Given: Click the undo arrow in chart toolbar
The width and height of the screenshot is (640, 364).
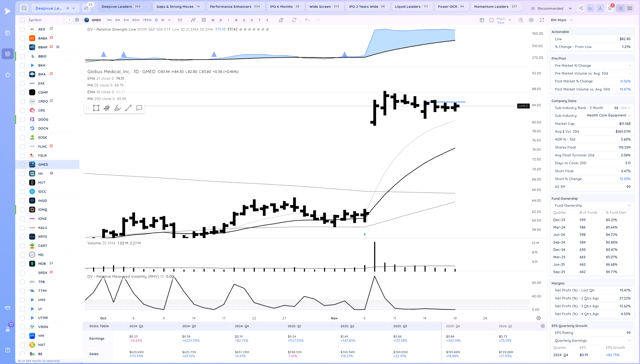Looking at the screenshot, I should coord(307,20).
